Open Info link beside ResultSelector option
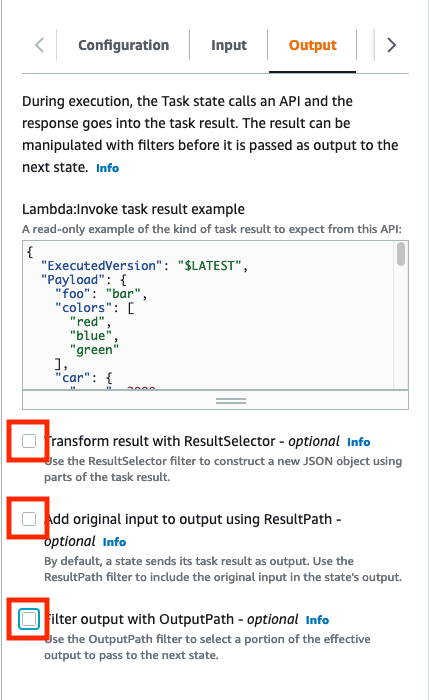This screenshot has height=700, width=429. pos(358,442)
